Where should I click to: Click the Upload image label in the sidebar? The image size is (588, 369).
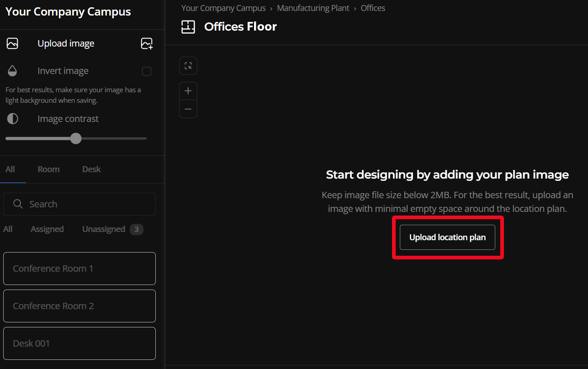tap(66, 43)
